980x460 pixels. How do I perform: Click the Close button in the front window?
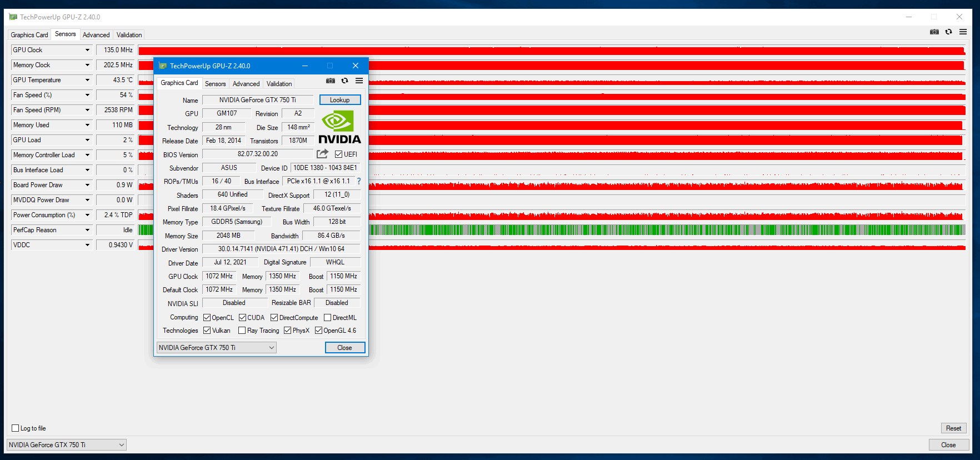(345, 348)
